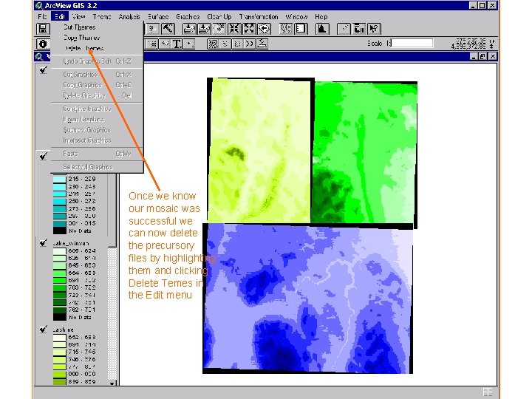Maximize the inner View window
The width and height of the screenshot is (532, 399).
point(482,57)
